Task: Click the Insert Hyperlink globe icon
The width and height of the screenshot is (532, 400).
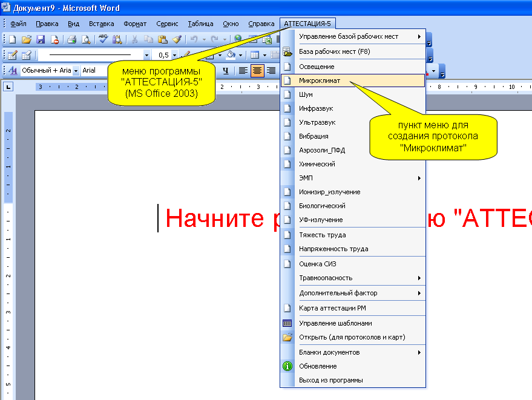Action: [238, 38]
